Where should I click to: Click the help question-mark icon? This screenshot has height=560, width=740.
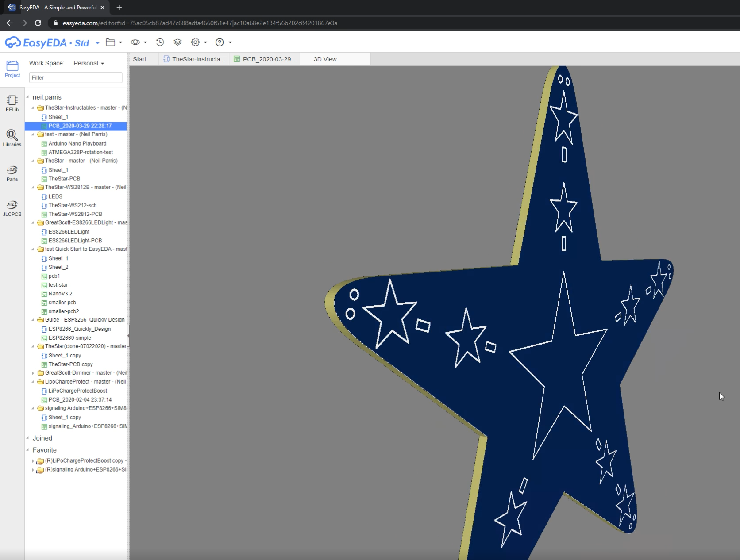click(x=220, y=42)
